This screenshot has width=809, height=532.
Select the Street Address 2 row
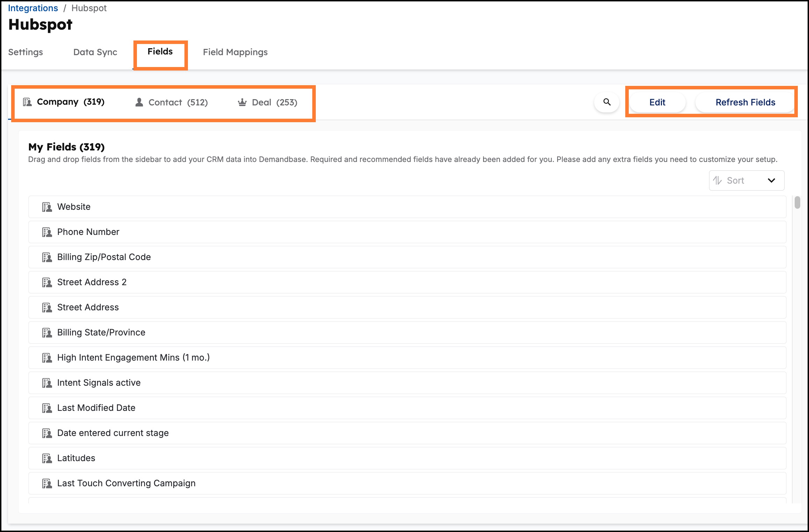point(407,282)
